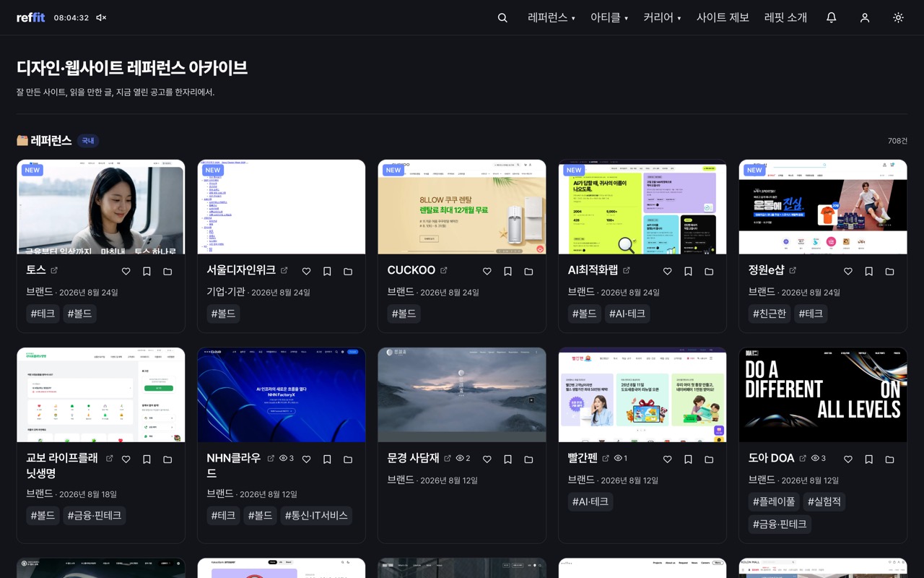This screenshot has height=578, width=924.
Task: Add CUCKOO to folder
Action: 528,272
